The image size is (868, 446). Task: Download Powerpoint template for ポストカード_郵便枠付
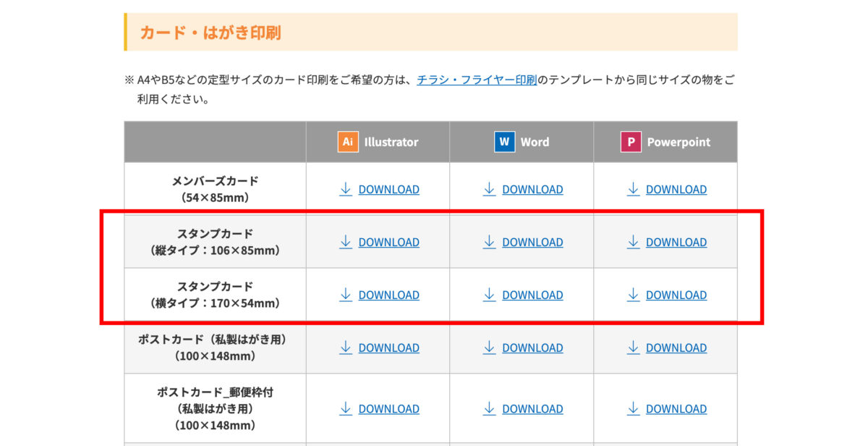676,409
